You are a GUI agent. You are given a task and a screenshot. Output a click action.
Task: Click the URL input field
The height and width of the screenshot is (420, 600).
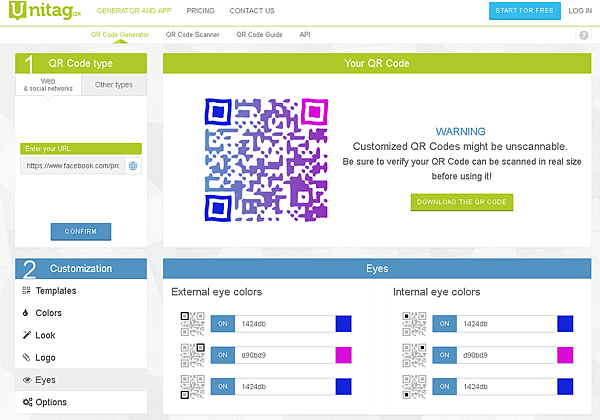pyautogui.click(x=72, y=166)
